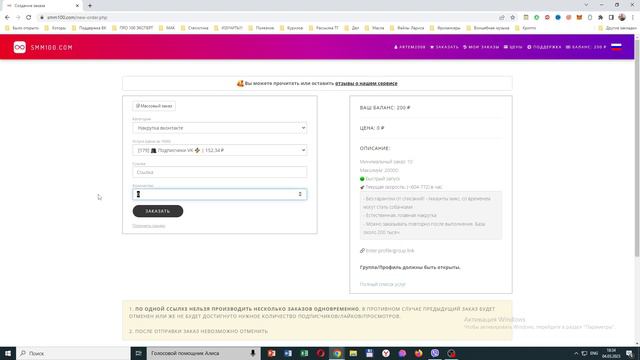Expand the Накрутка вконтакте category dropdown
The height and width of the screenshot is (360, 640).
click(220, 128)
